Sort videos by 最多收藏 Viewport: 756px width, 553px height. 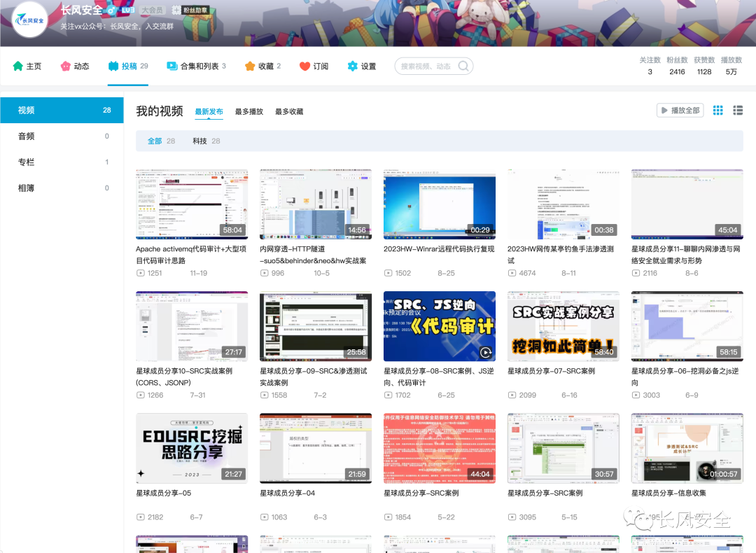289,112
